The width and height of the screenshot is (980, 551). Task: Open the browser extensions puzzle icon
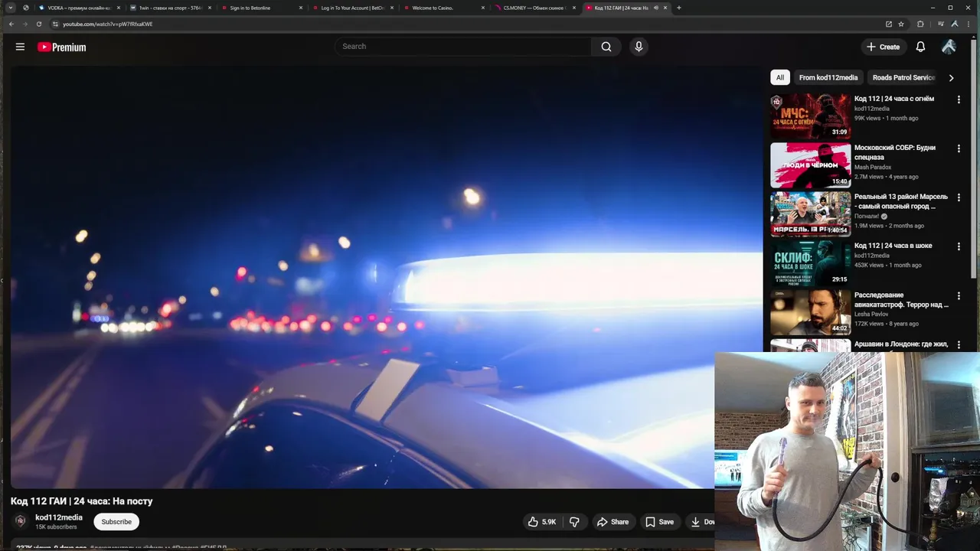920,24
